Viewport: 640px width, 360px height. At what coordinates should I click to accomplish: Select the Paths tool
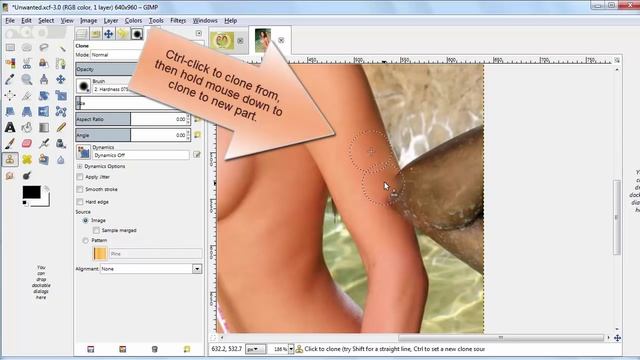tap(61, 64)
